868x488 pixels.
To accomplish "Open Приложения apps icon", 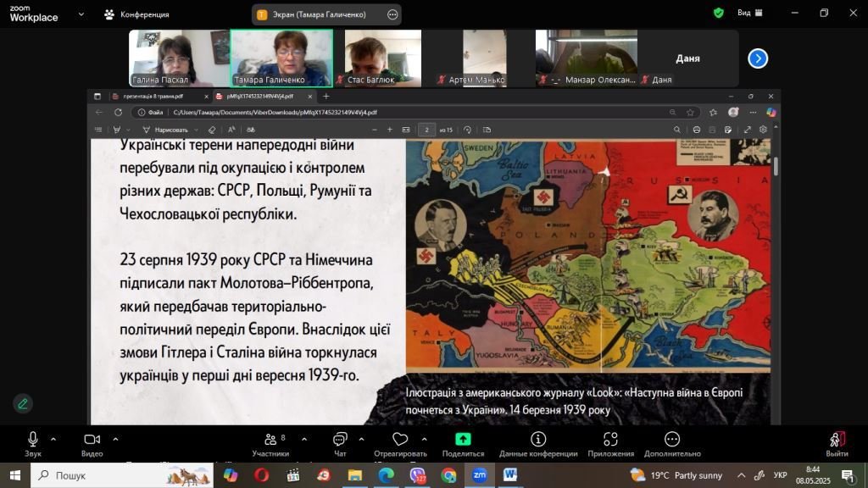I will tap(610, 444).
